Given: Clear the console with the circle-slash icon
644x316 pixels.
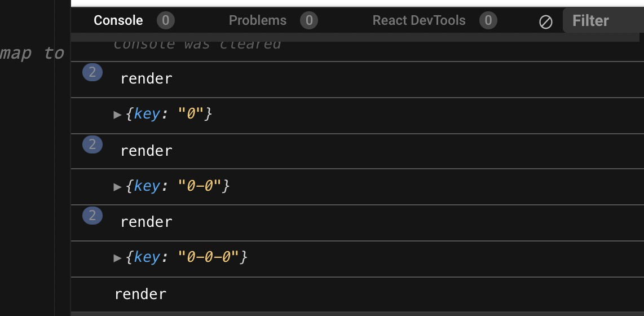Looking at the screenshot, I should (545, 21).
